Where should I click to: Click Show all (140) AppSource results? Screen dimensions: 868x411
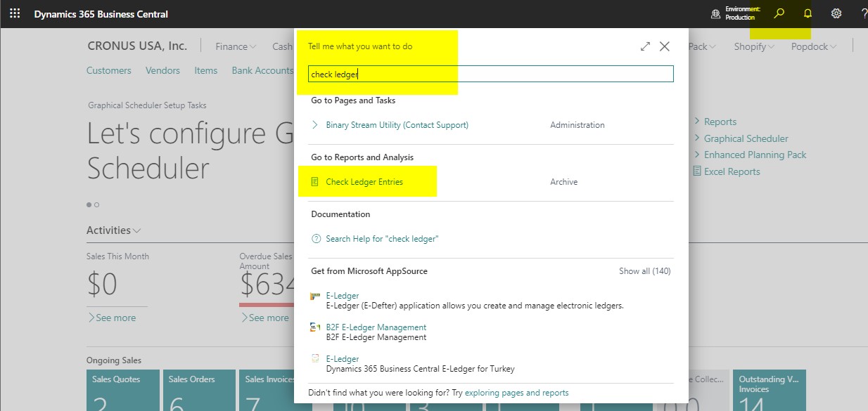(x=644, y=270)
